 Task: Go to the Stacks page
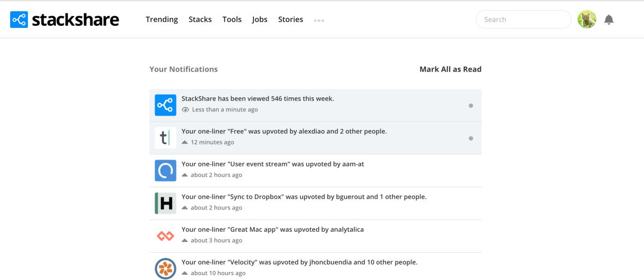[x=200, y=19]
